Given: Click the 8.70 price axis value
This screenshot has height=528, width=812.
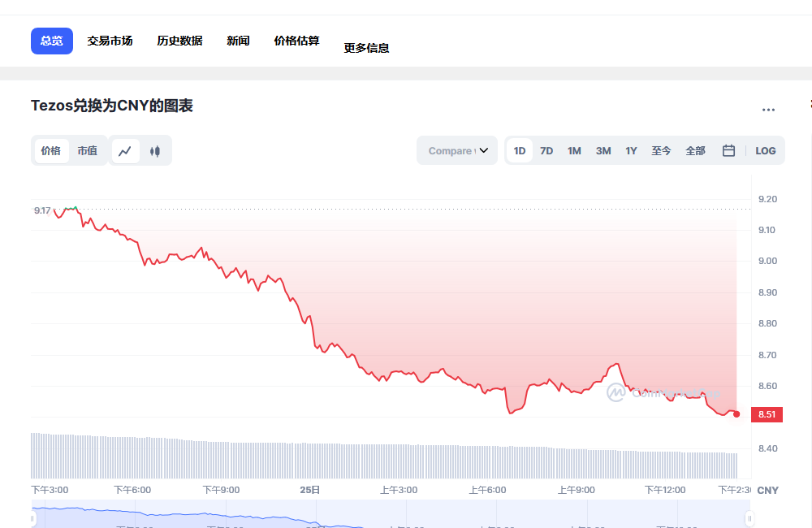Looking at the screenshot, I should (767, 355).
